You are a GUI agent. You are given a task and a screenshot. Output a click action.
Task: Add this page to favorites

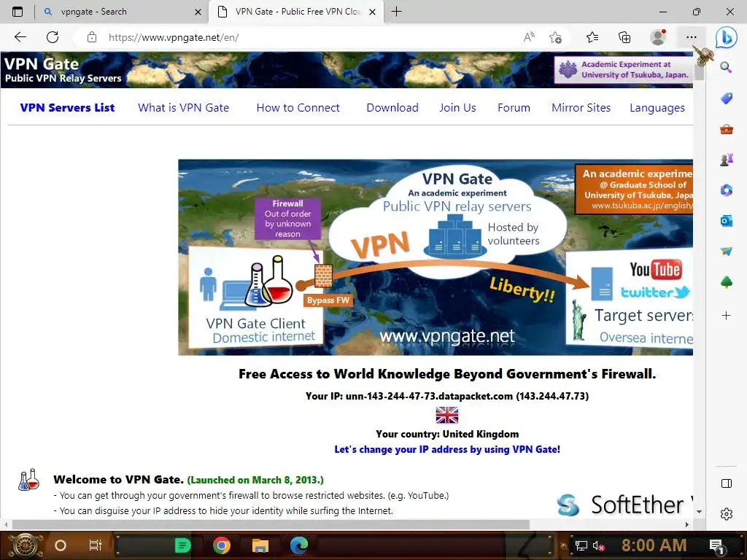pyautogui.click(x=555, y=37)
